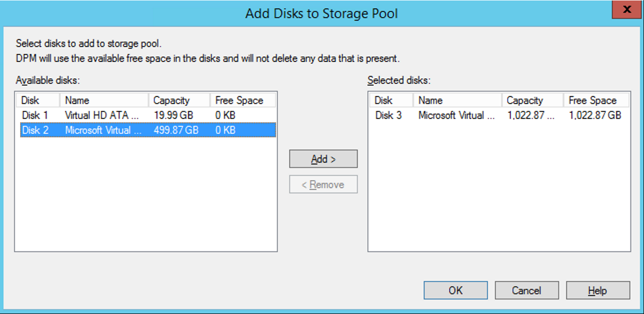Viewport: 644px width, 314px height.
Task: Click Disk header in Selected disks list
Action: pos(391,100)
